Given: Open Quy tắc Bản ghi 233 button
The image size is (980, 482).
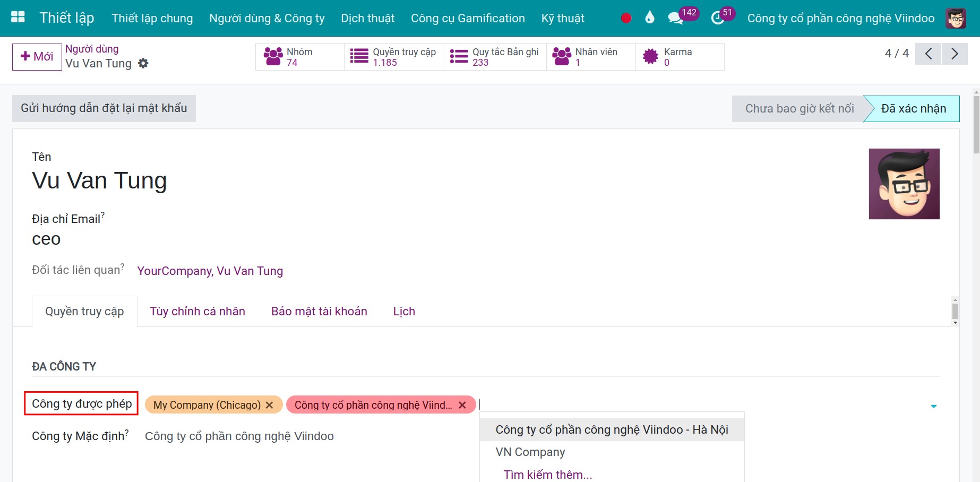Looking at the screenshot, I should [495, 57].
